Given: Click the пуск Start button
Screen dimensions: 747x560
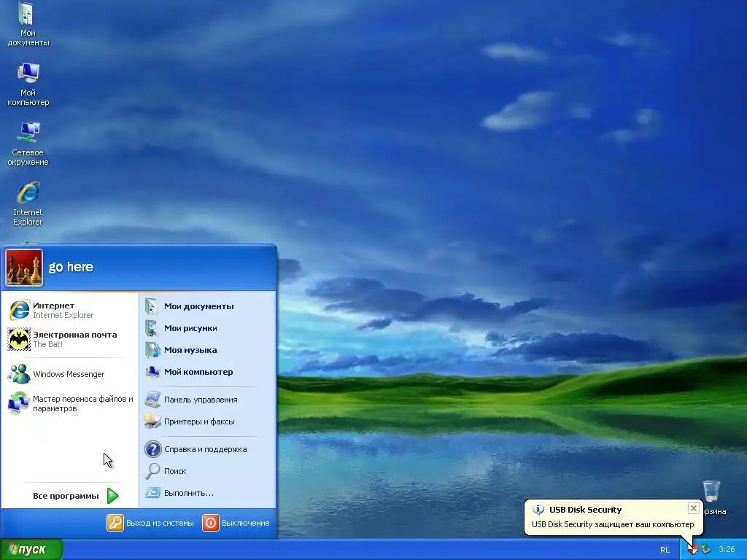Looking at the screenshot, I should coord(31,550).
